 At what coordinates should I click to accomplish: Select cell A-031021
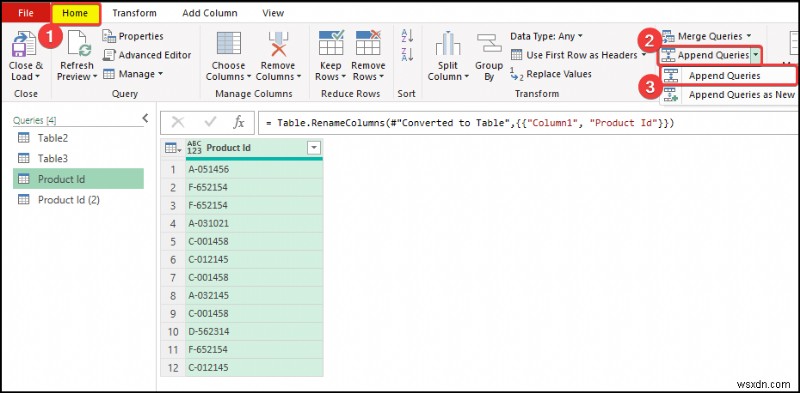pos(254,224)
